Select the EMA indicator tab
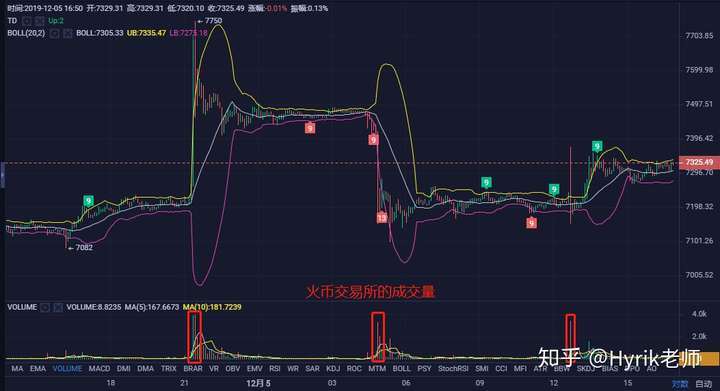720x391 pixels. [38, 369]
